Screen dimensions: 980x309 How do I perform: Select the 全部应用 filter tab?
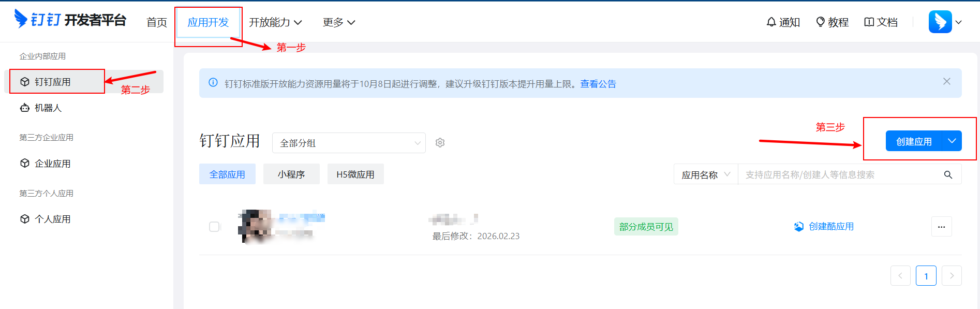pyautogui.click(x=227, y=174)
